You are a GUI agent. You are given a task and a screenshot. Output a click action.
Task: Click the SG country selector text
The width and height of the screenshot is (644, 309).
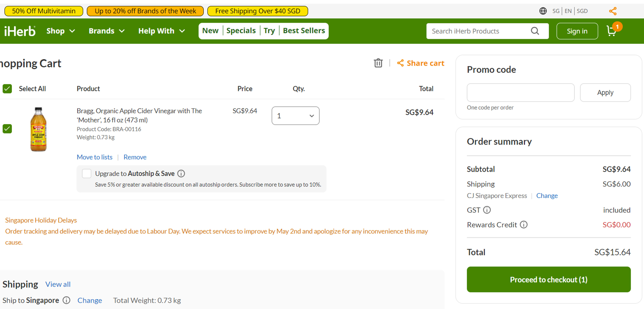coord(556,11)
